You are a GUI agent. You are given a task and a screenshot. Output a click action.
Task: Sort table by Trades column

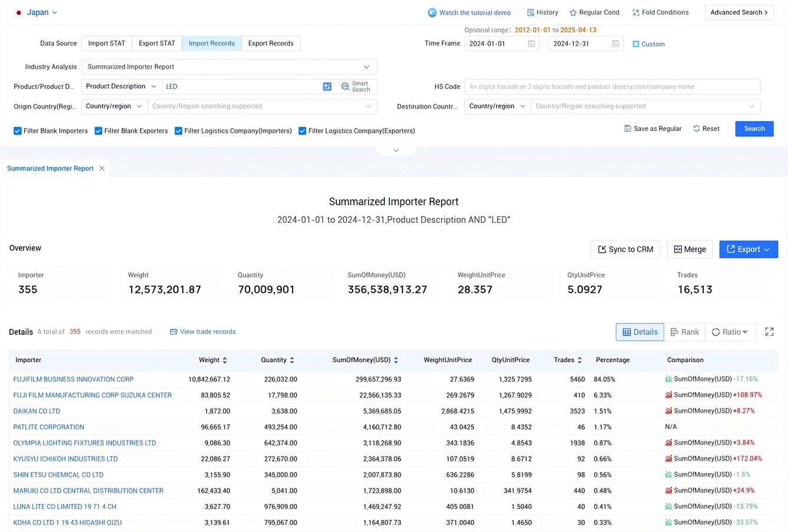[x=580, y=360]
